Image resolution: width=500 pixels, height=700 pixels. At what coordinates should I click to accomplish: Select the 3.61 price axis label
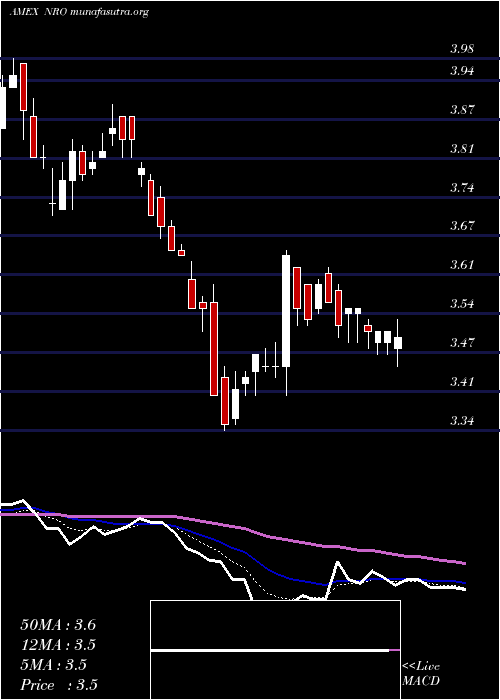(x=462, y=265)
